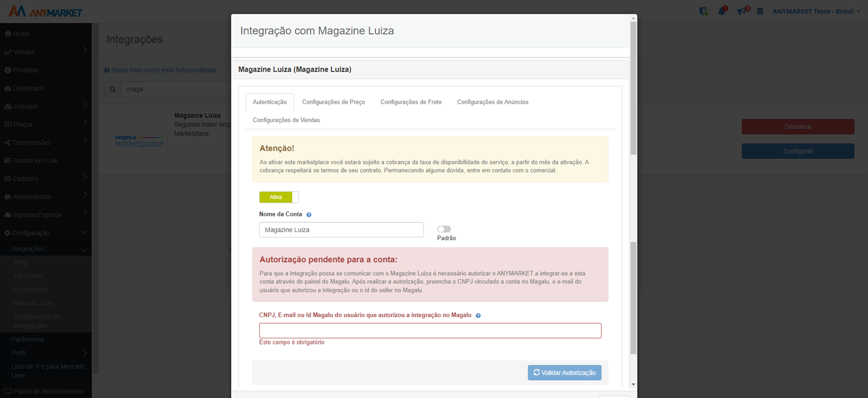The width and height of the screenshot is (868, 398).
Task: Open Saiba mais sobre esta funcionalidade link
Action: coord(165,70)
